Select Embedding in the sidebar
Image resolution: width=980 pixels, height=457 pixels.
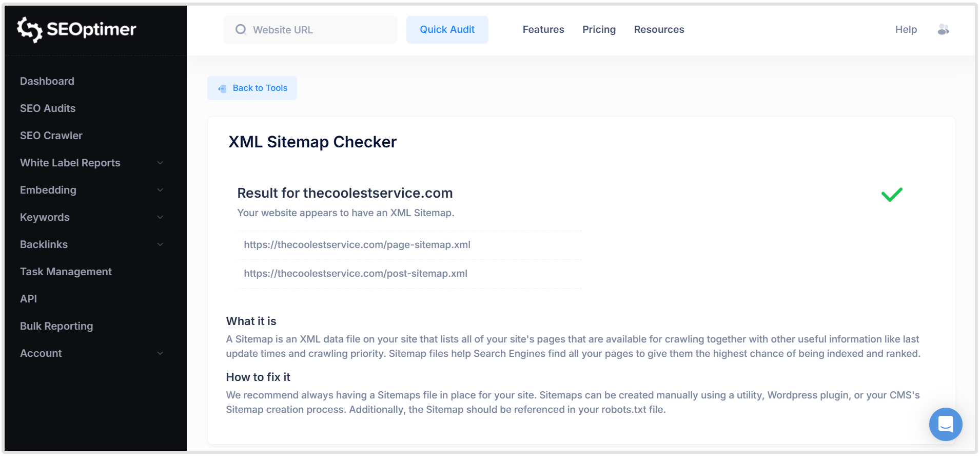tap(48, 190)
